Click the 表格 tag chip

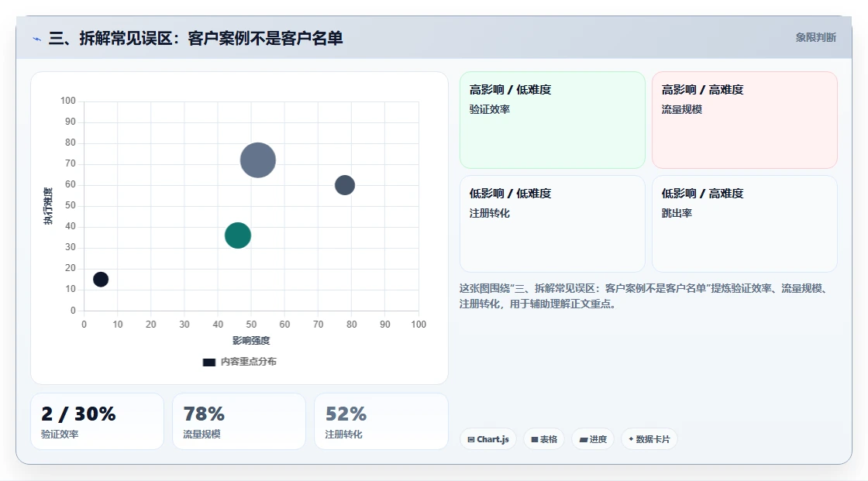544,439
